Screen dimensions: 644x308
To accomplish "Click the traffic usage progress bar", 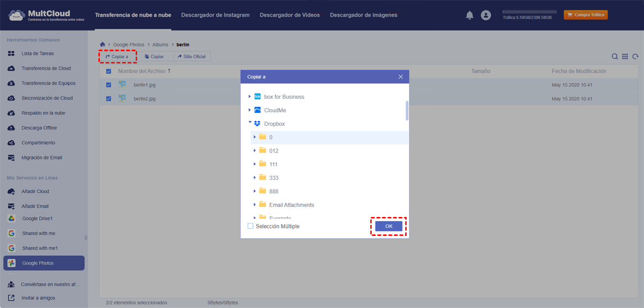I will [529, 12].
